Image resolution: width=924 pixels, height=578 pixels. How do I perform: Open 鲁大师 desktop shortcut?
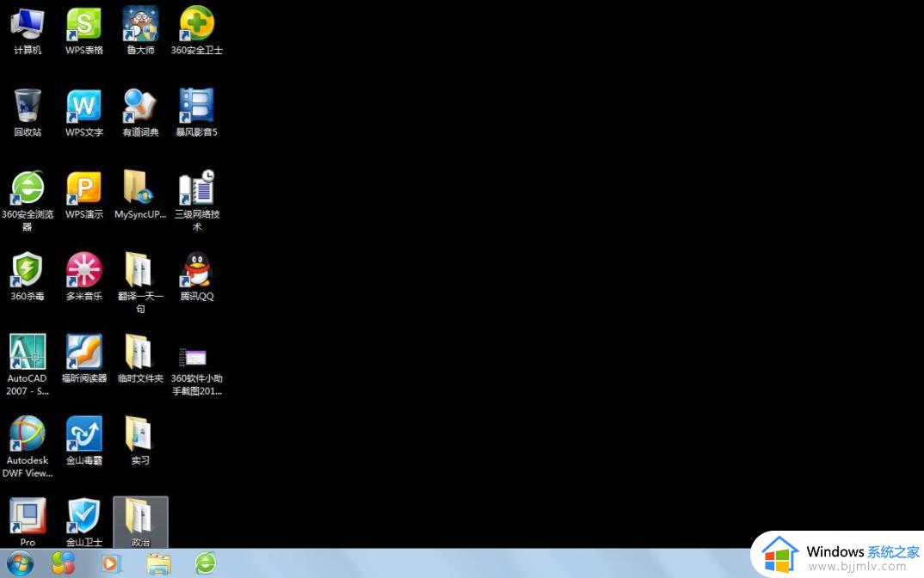(140, 31)
